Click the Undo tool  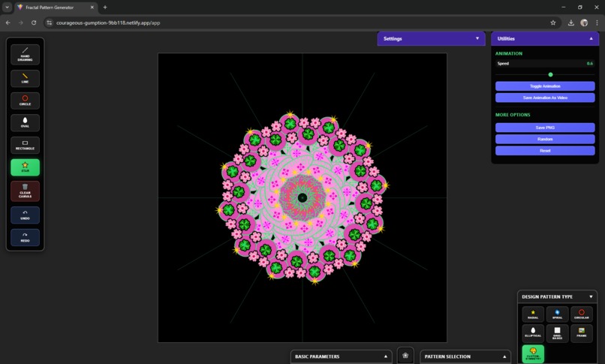tap(25, 215)
